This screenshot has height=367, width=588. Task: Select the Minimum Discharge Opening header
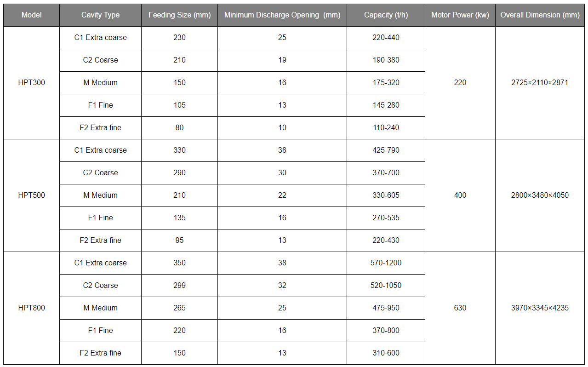(282, 15)
